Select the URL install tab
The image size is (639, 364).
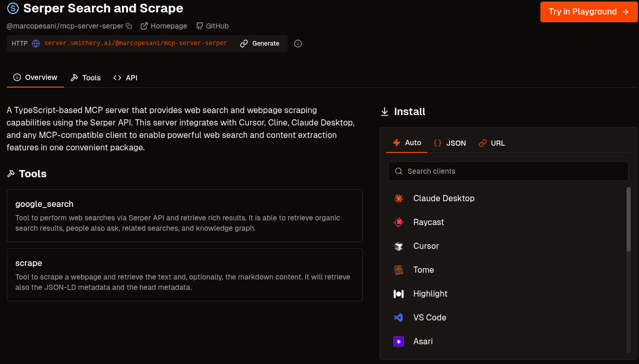(492, 143)
